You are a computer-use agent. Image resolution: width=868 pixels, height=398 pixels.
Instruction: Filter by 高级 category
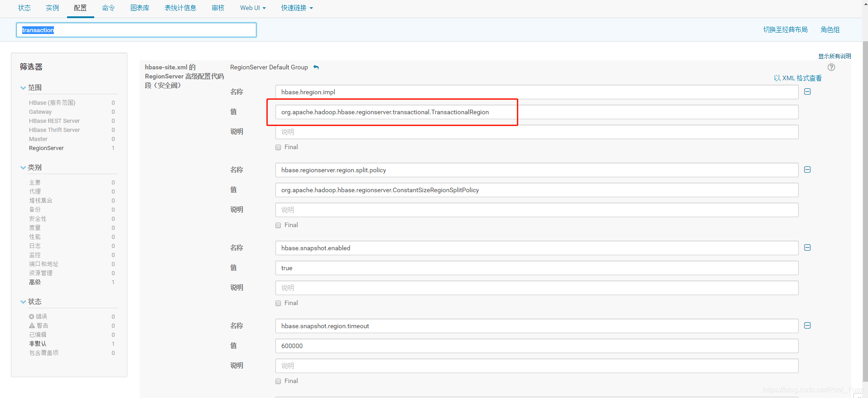coord(35,282)
